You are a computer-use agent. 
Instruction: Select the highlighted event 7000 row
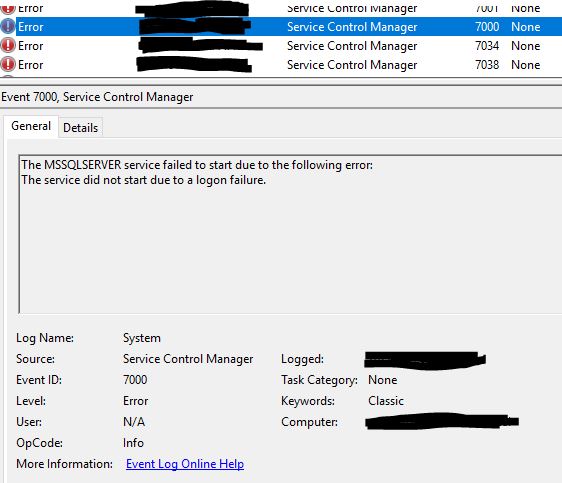[281, 27]
